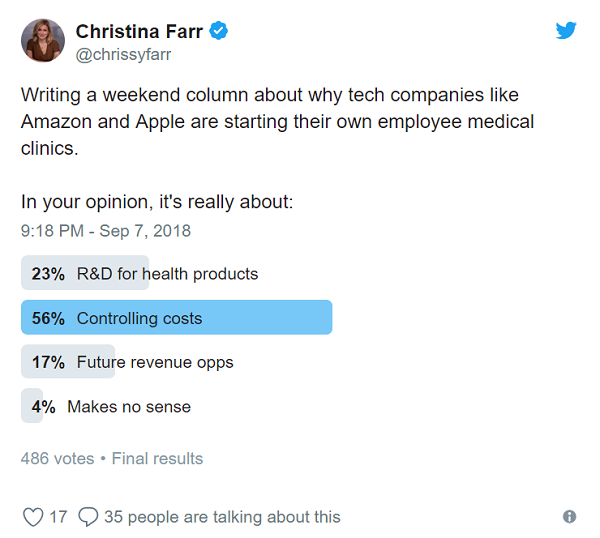Select the 35 people are talking link

pos(222,517)
